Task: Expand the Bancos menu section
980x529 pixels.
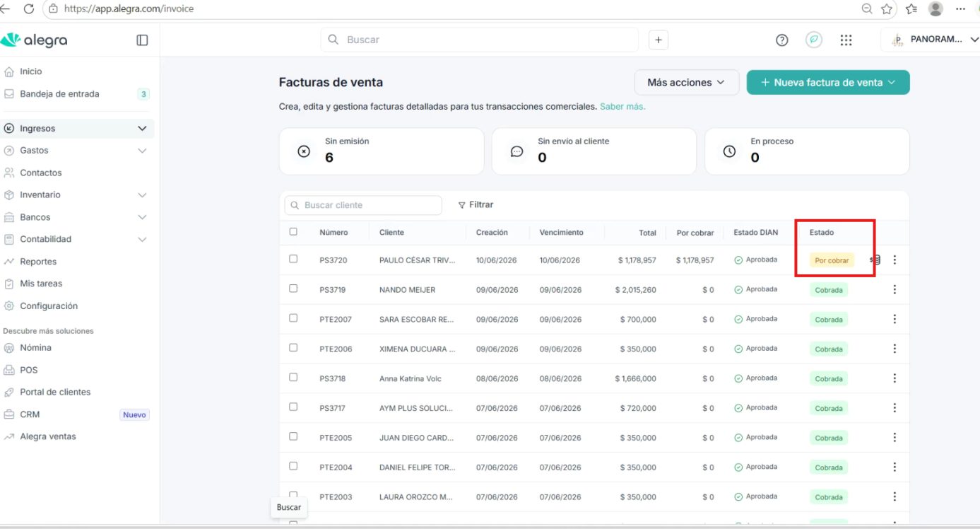Action: click(x=142, y=217)
